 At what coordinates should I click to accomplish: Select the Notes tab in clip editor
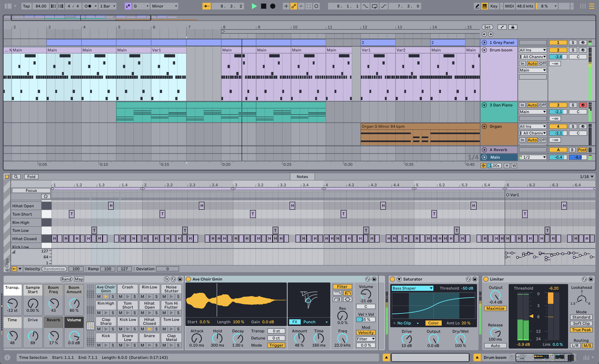pos(302,176)
